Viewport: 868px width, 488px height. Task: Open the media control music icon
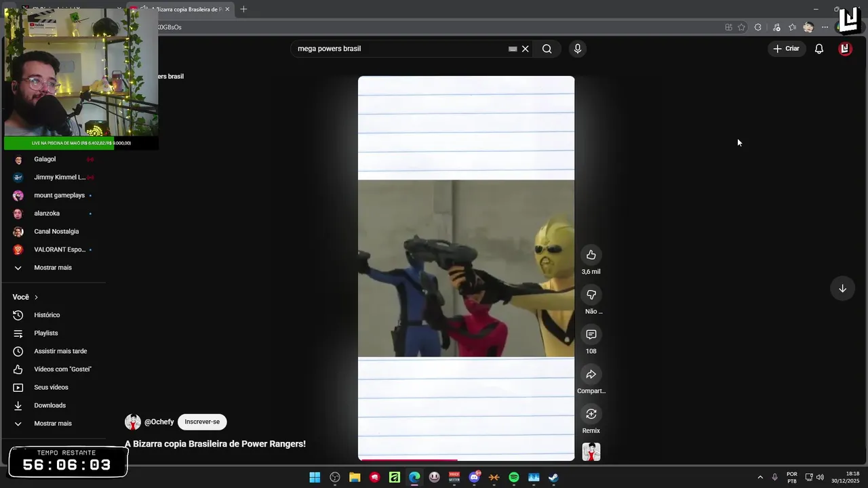(x=776, y=27)
